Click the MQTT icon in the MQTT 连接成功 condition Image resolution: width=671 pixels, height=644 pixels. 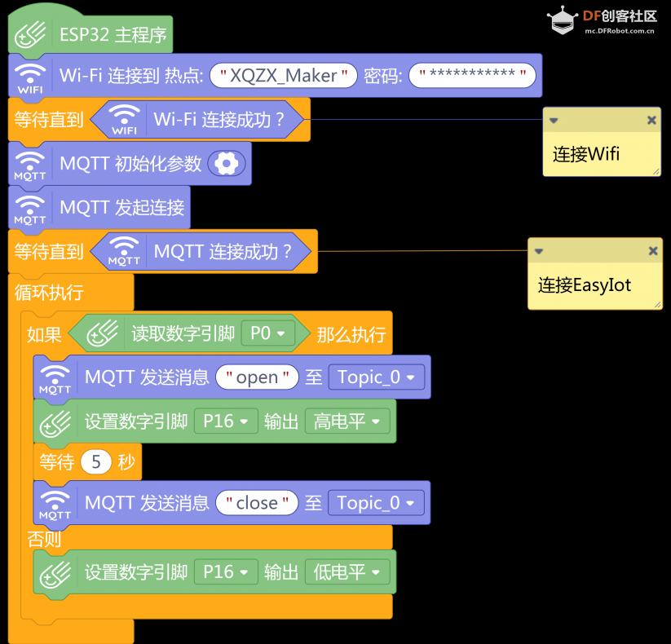click(x=124, y=252)
